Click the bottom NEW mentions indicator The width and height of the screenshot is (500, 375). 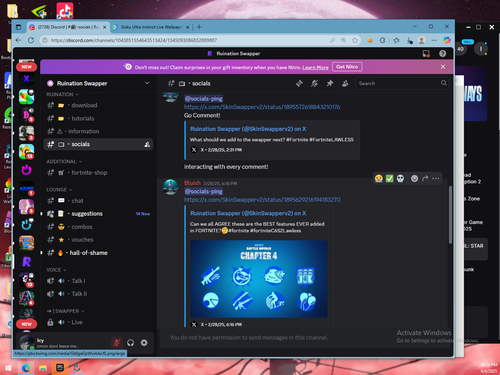(x=26, y=324)
